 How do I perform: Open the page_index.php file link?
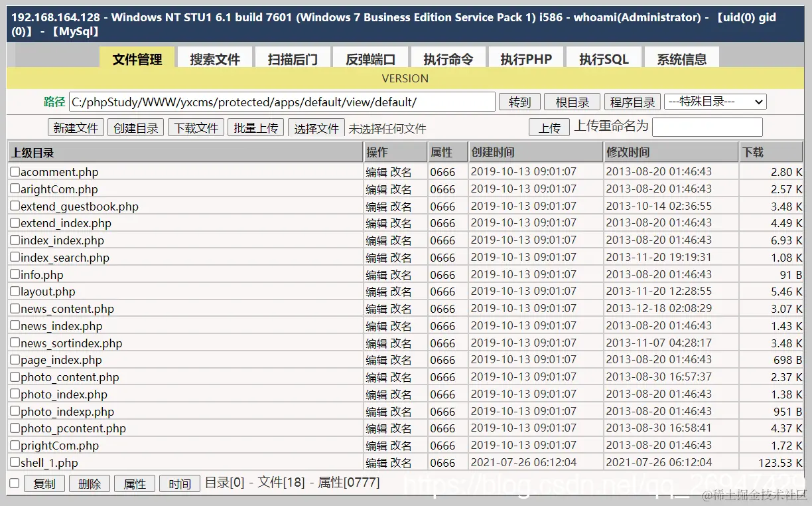61,360
